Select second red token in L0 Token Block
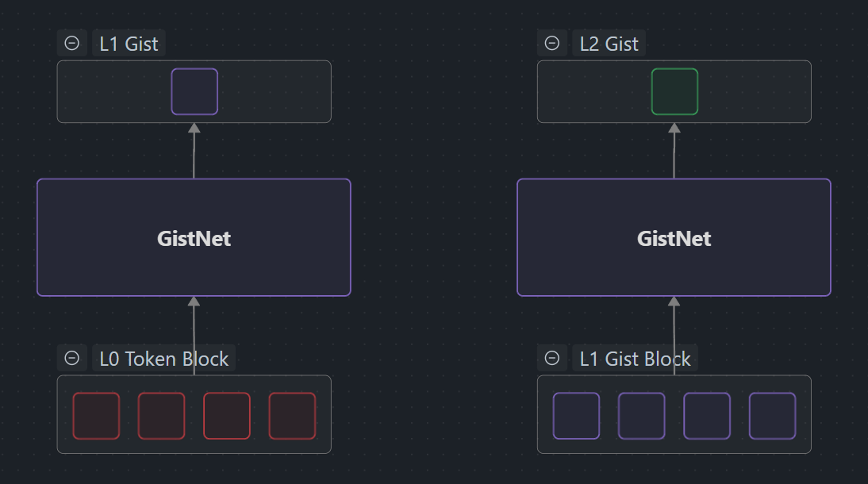The height and width of the screenshot is (484, 868). coord(161,416)
